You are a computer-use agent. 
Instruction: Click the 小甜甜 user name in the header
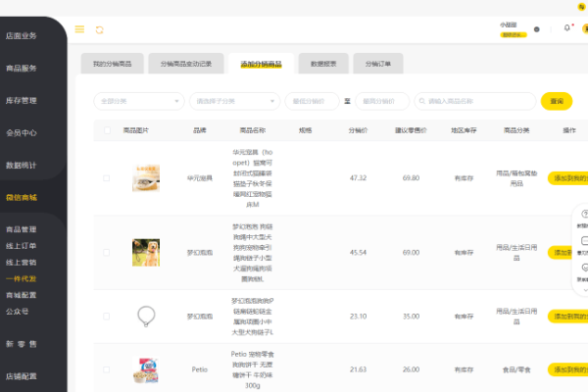[508, 24]
